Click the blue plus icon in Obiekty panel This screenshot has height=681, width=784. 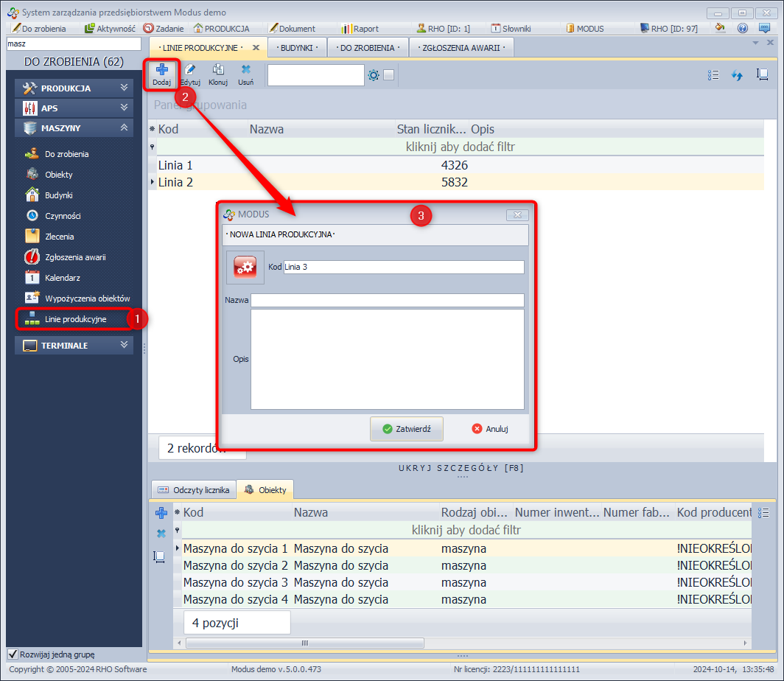(x=161, y=513)
